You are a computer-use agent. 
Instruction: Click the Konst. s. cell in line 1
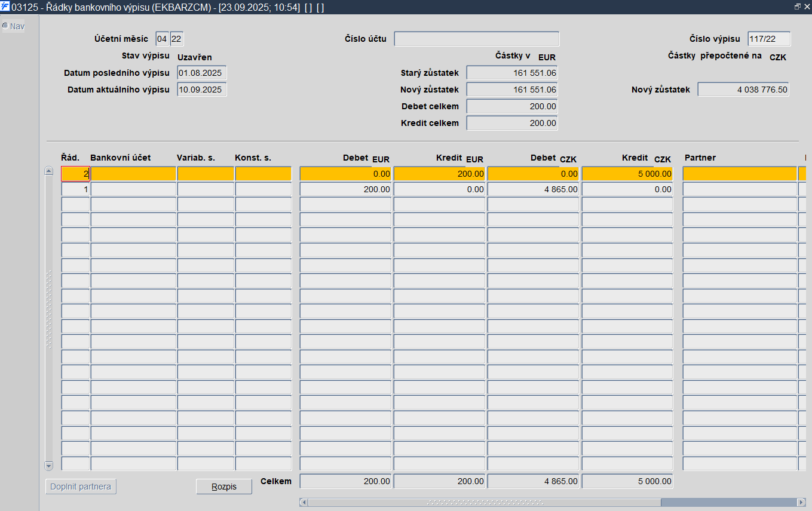[263, 189]
